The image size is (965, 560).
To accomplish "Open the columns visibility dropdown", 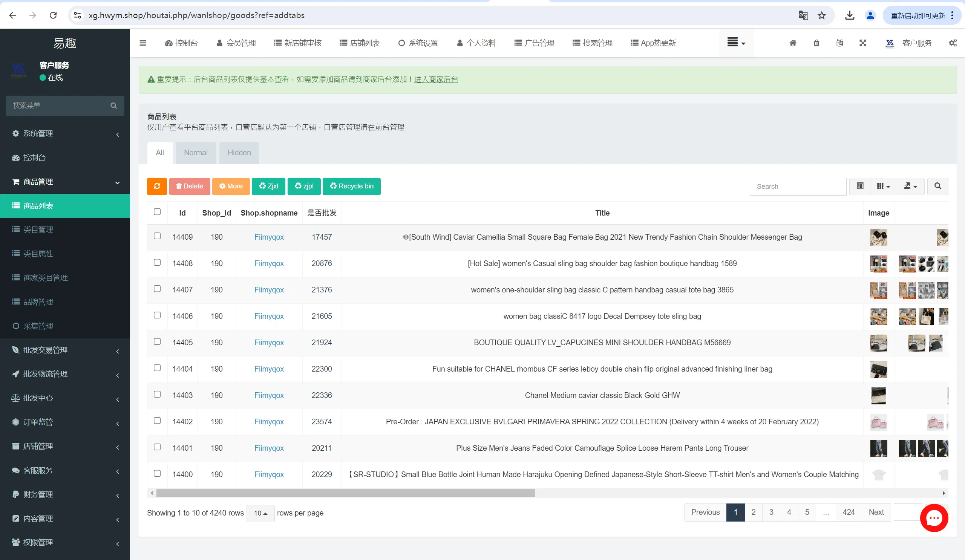I will pyautogui.click(x=883, y=187).
